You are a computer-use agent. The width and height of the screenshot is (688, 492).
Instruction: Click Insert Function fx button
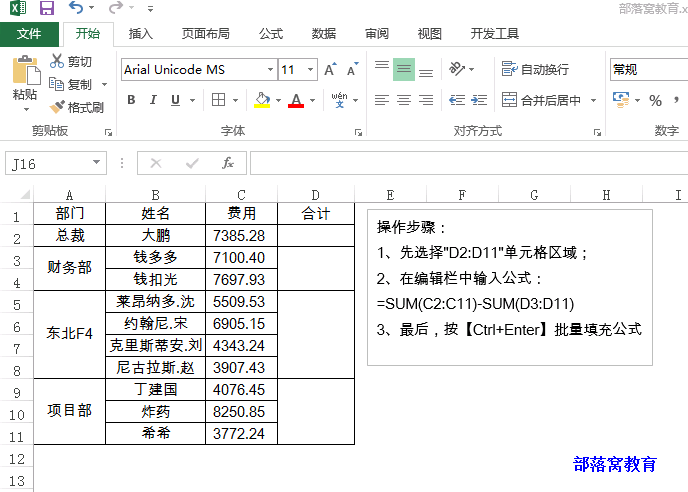[228, 163]
